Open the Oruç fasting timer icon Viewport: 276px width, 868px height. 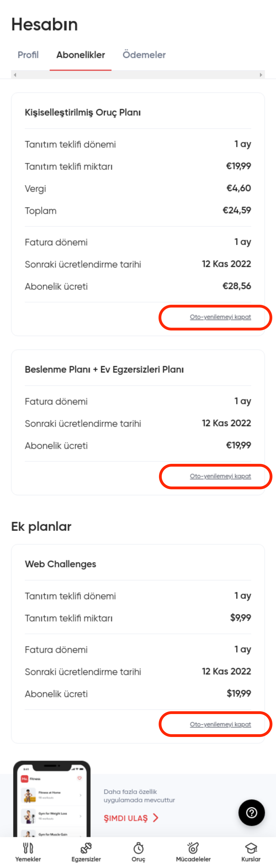pyautogui.click(x=138, y=848)
